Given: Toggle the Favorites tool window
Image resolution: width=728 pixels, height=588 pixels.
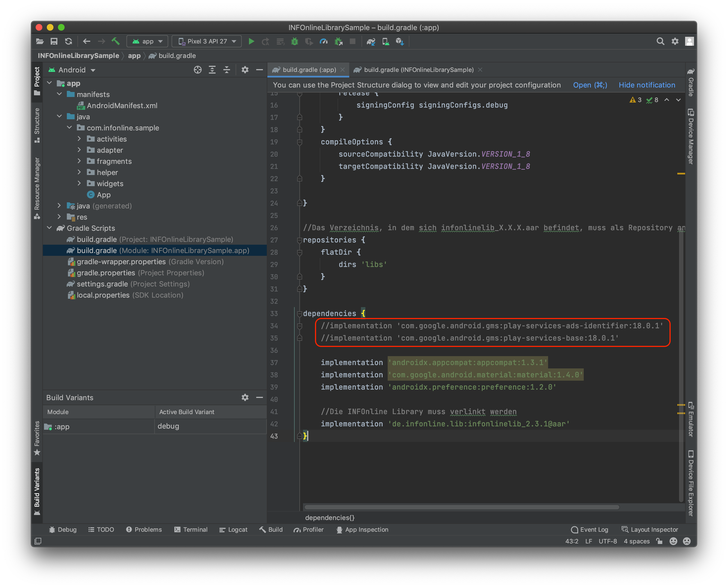Looking at the screenshot, I should (x=37, y=438).
